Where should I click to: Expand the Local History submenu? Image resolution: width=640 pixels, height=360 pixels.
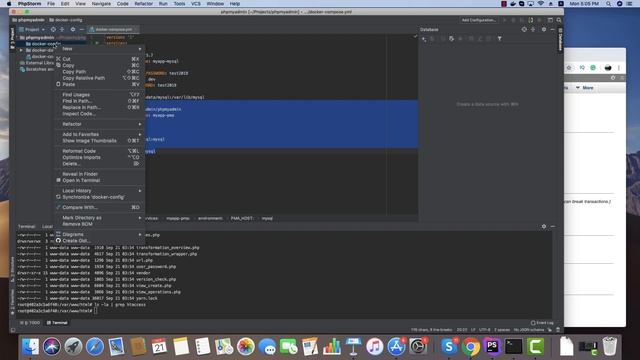[99, 191]
